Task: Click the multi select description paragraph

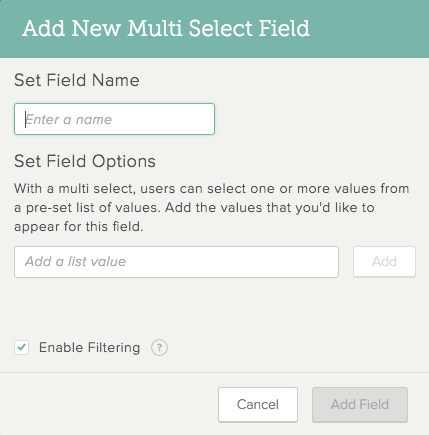Action: 212,207
